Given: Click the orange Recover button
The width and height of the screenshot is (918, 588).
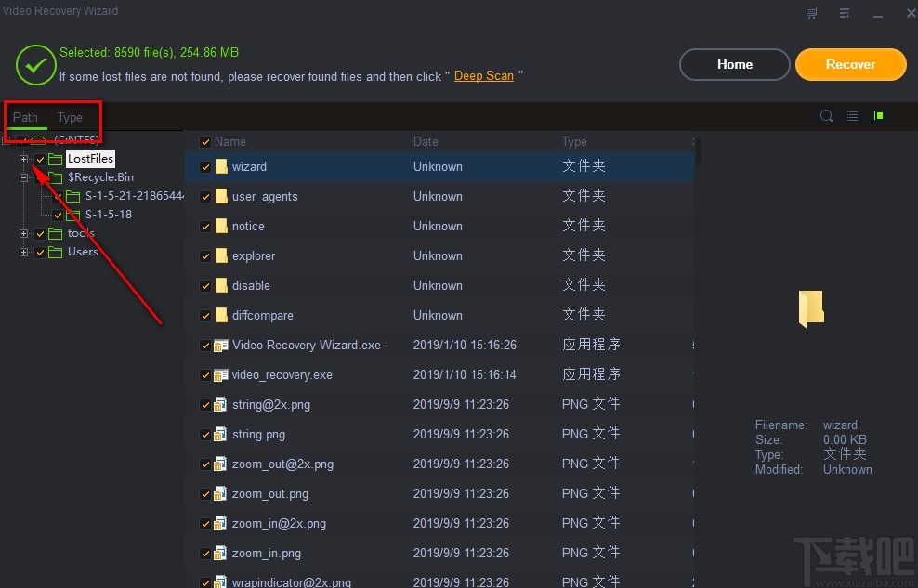Looking at the screenshot, I should (x=851, y=64).
